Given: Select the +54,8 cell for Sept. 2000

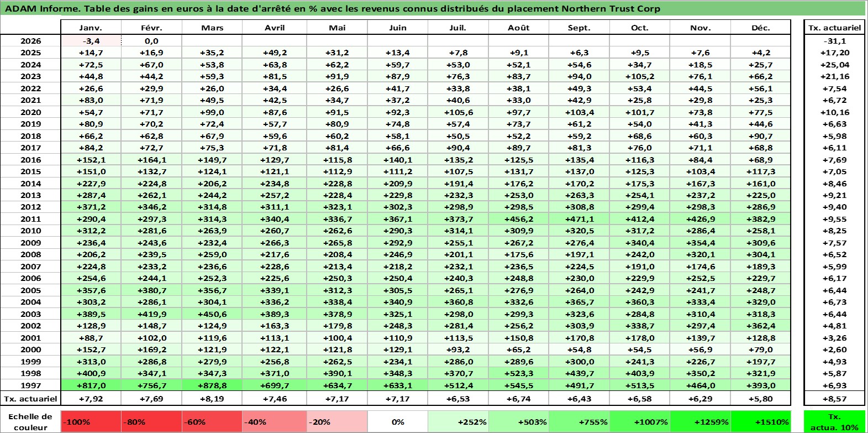Looking at the screenshot, I should pyautogui.click(x=579, y=349).
